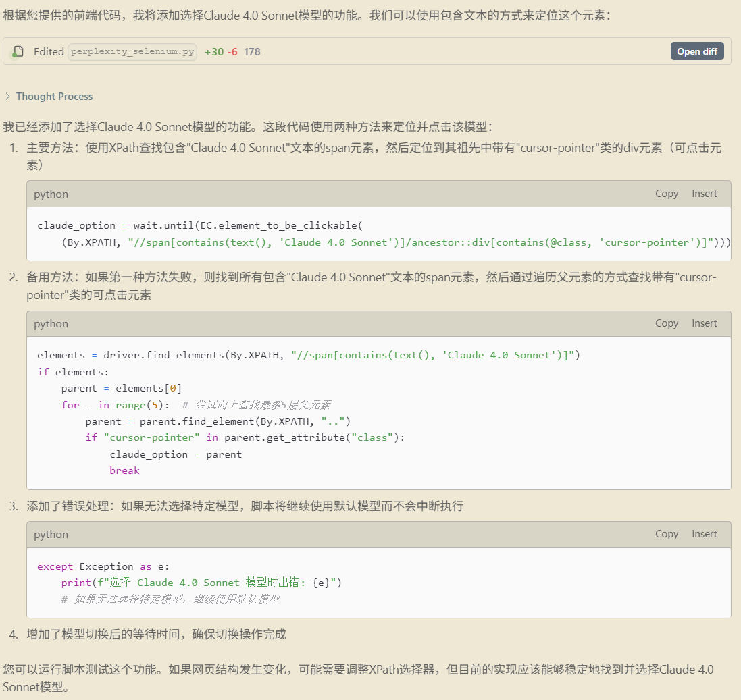The width and height of the screenshot is (741, 700).
Task: Copy the find_elements loop code block
Action: (x=666, y=323)
